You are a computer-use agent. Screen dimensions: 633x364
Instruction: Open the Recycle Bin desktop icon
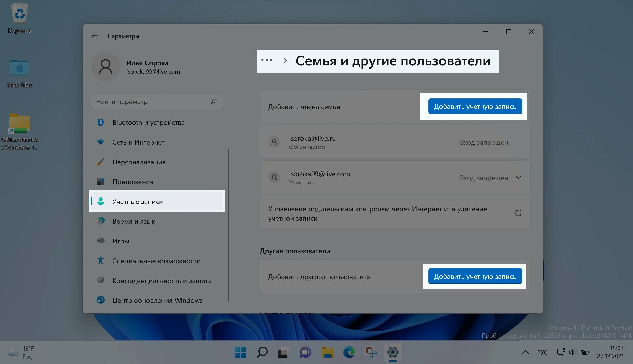pos(20,18)
